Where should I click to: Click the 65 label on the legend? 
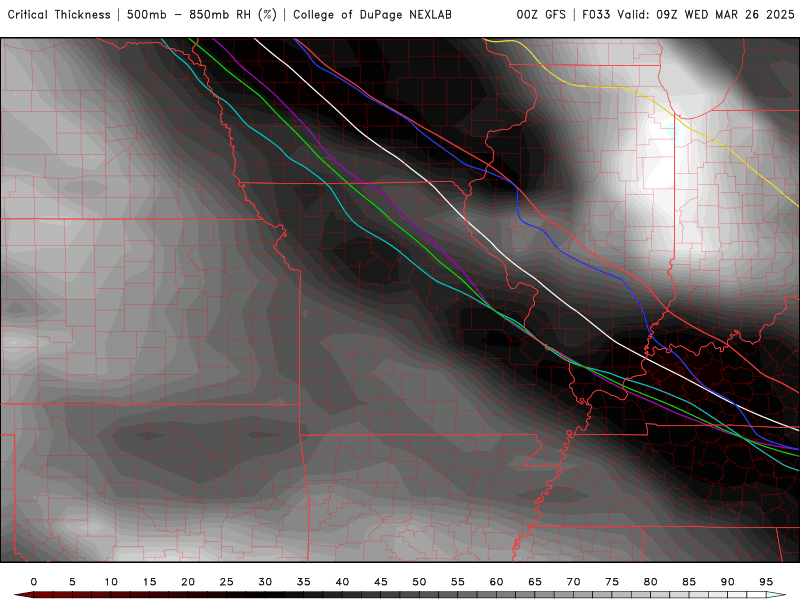[535, 582]
